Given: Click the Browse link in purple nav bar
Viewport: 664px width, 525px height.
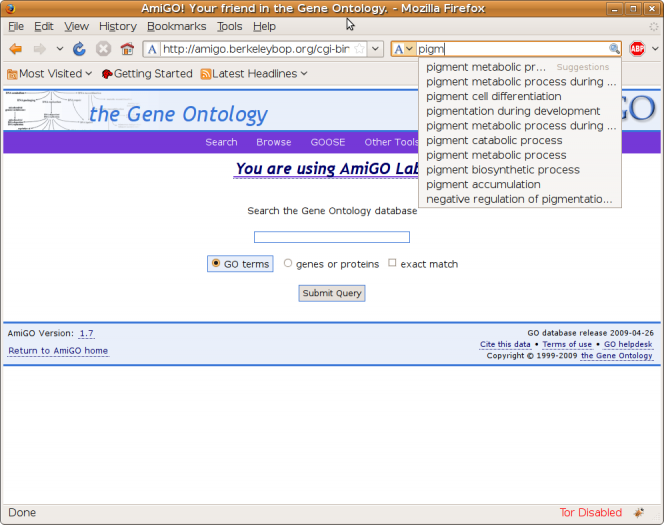Looking at the screenshot, I should (274, 142).
